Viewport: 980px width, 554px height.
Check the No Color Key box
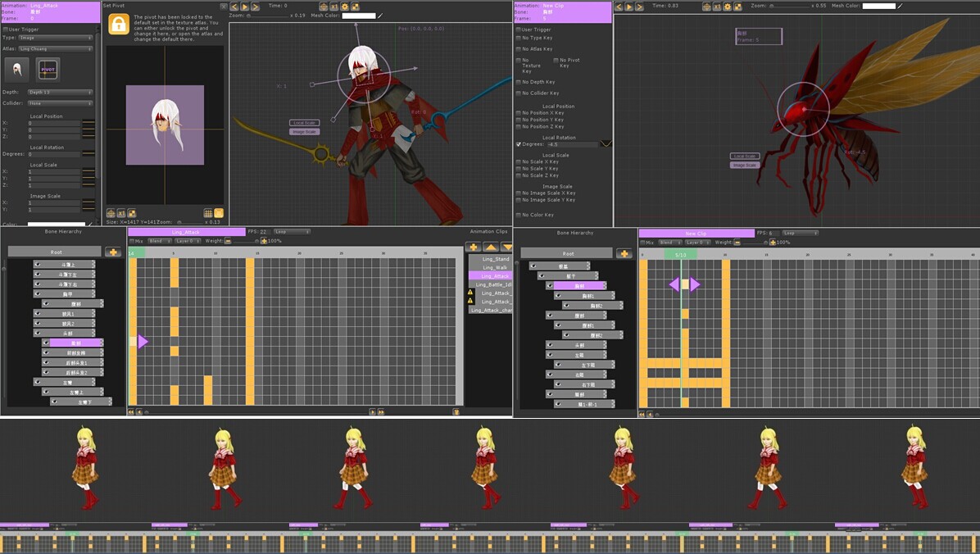[x=518, y=215]
